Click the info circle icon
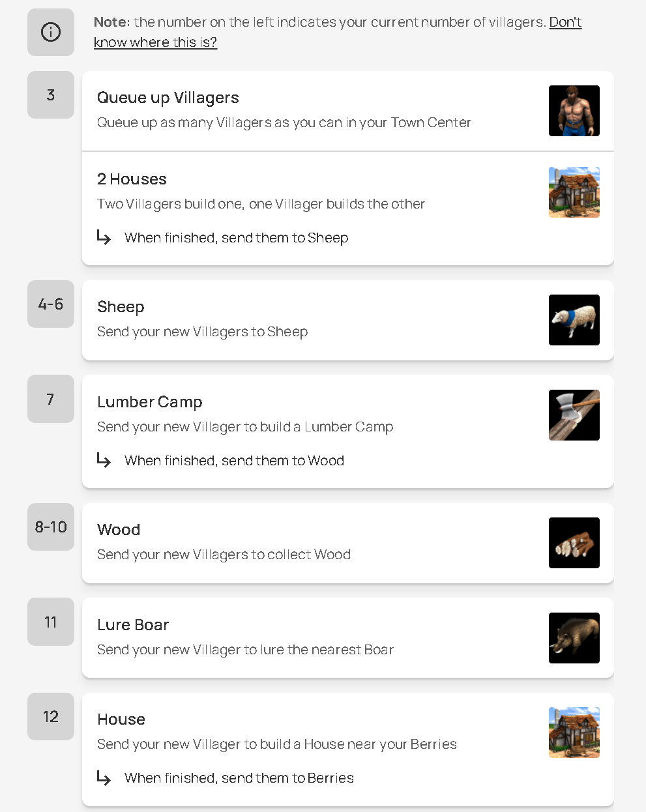Viewport: 646px width, 812px height. tap(51, 32)
